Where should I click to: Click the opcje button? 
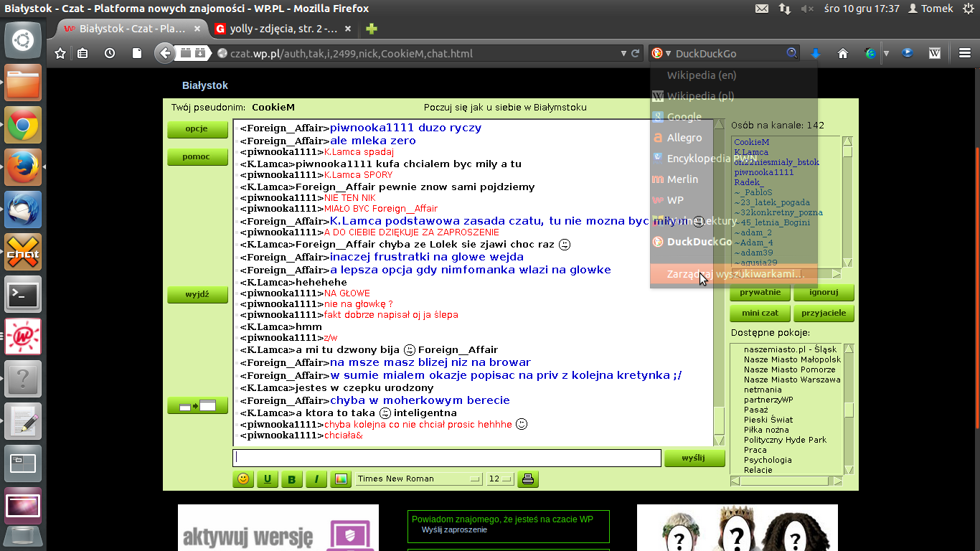[197, 129]
